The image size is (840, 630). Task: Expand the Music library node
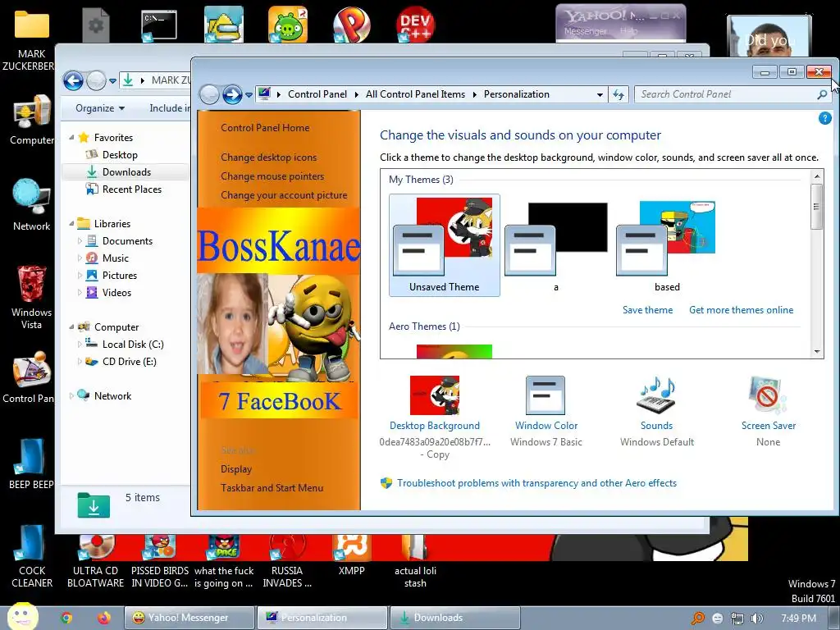point(80,258)
